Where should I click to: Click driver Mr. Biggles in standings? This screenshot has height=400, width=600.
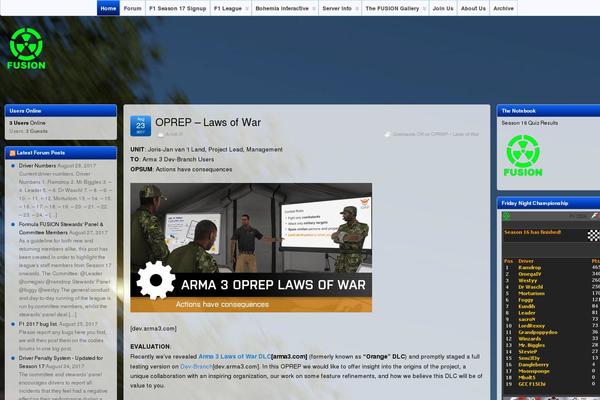pyautogui.click(x=531, y=345)
